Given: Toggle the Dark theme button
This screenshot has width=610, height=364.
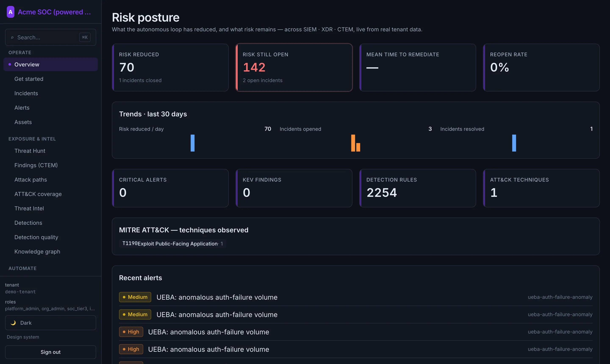Looking at the screenshot, I should point(51,323).
